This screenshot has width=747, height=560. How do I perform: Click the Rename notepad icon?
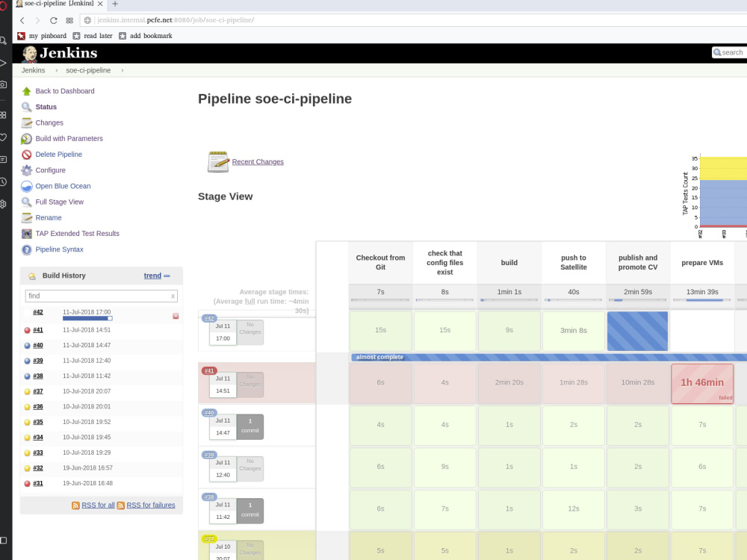(x=27, y=217)
